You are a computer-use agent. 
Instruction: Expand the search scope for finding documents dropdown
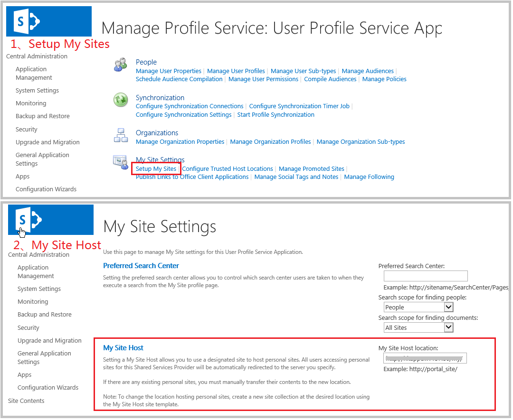418,327
